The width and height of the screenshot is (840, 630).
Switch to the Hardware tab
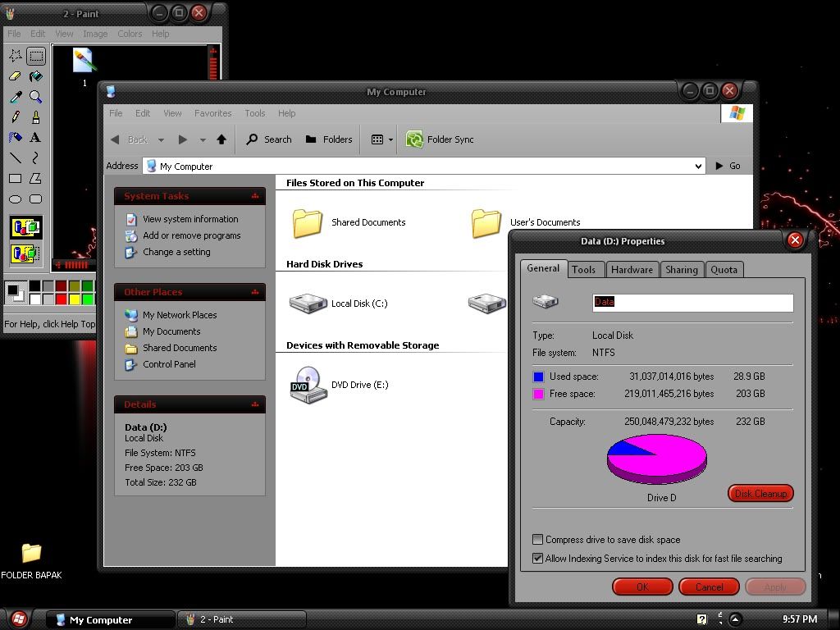coord(632,269)
